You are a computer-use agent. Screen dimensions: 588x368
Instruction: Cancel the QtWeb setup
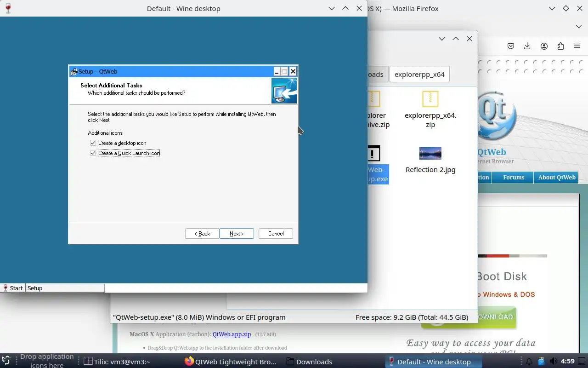click(x=276, y=234)
